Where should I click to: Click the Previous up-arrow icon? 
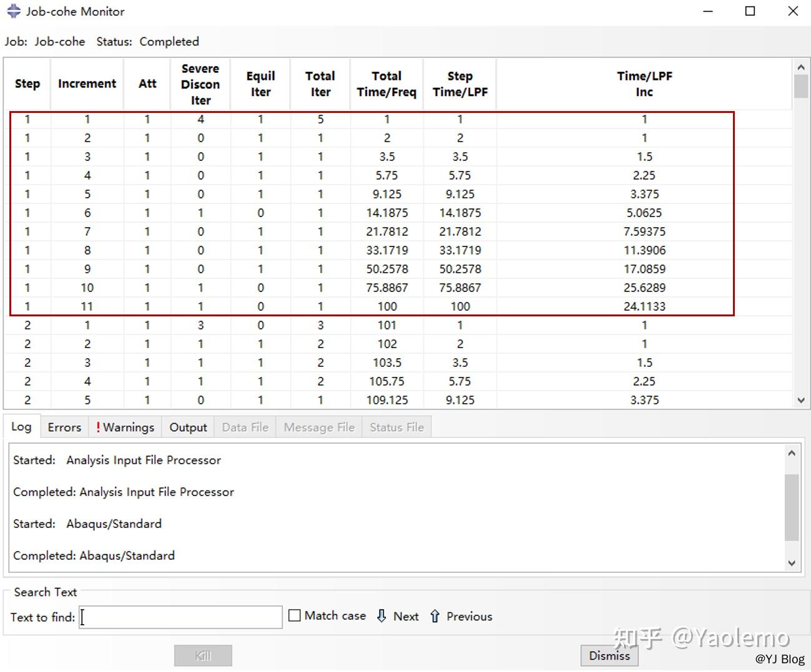click(435, 616)
